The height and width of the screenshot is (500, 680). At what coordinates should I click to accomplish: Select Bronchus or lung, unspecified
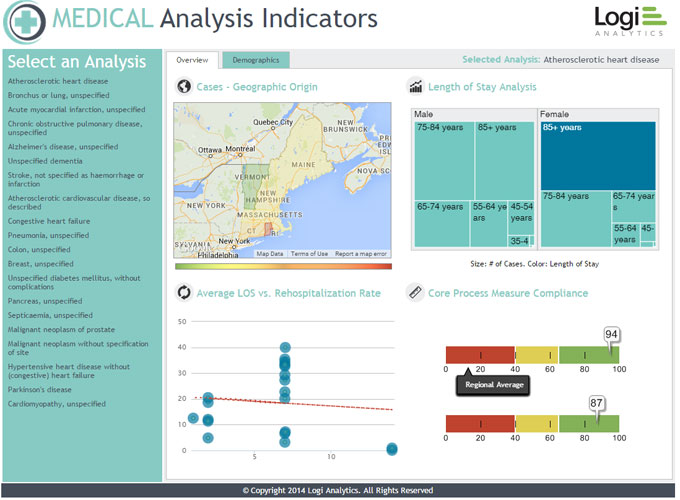(x=58, y=95)
